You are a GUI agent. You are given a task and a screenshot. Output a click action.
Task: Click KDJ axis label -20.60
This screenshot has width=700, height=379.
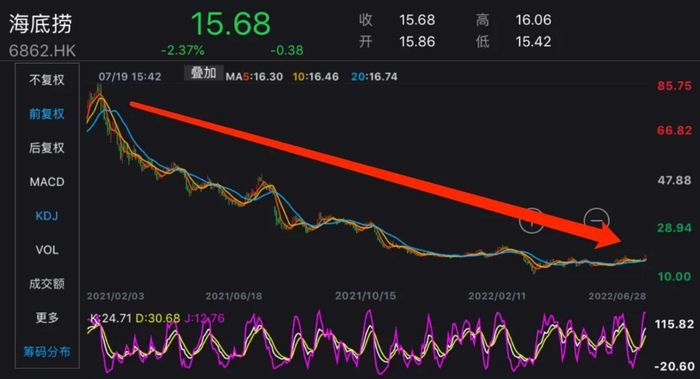tap(674, 367)
